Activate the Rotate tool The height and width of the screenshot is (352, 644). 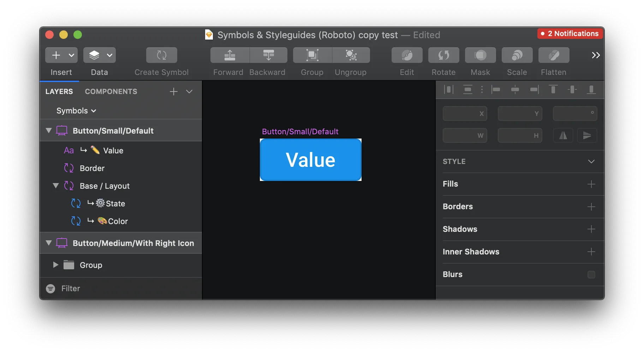443,55
